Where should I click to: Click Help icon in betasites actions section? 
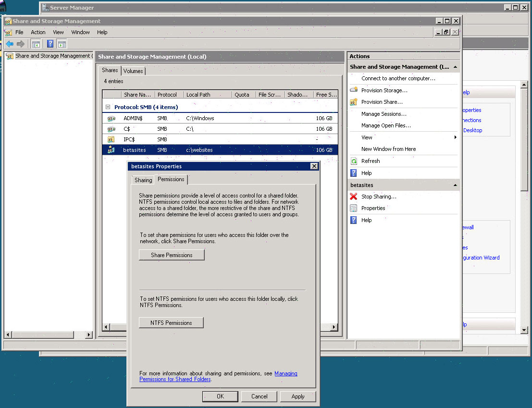tap(354, 220)
